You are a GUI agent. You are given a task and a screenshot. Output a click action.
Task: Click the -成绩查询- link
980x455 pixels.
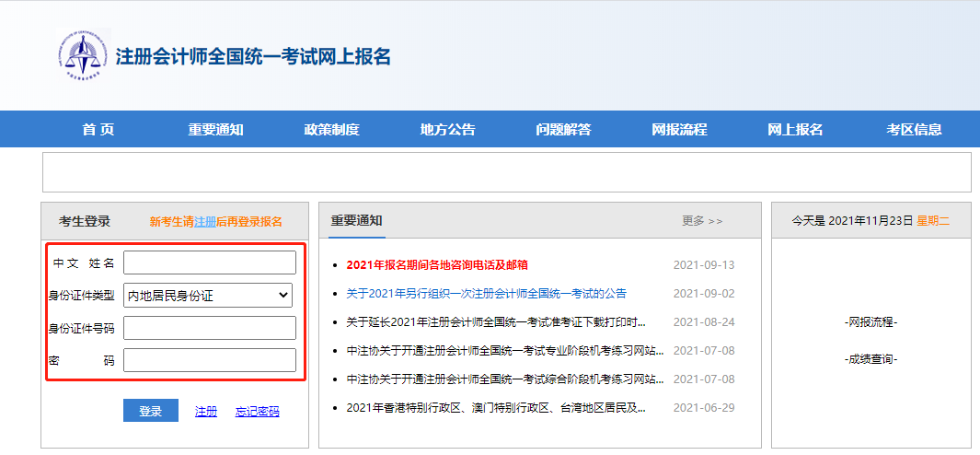point(870,359)
